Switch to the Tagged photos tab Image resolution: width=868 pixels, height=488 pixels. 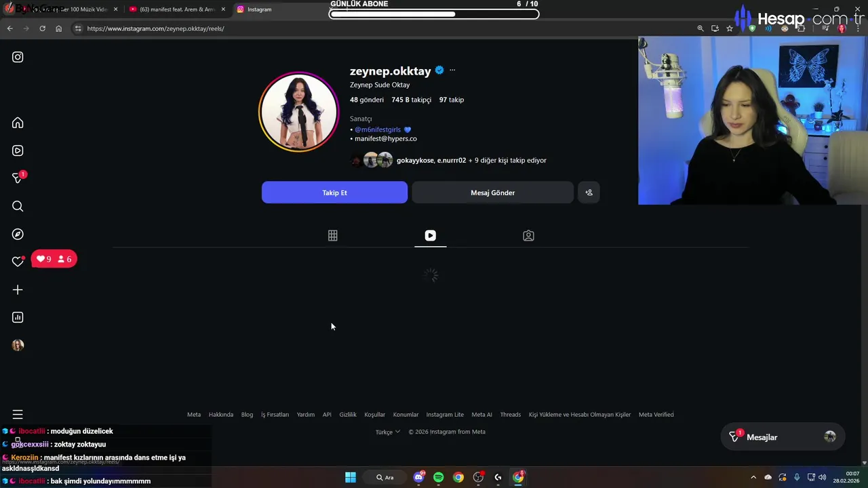[x=528, y=235]
